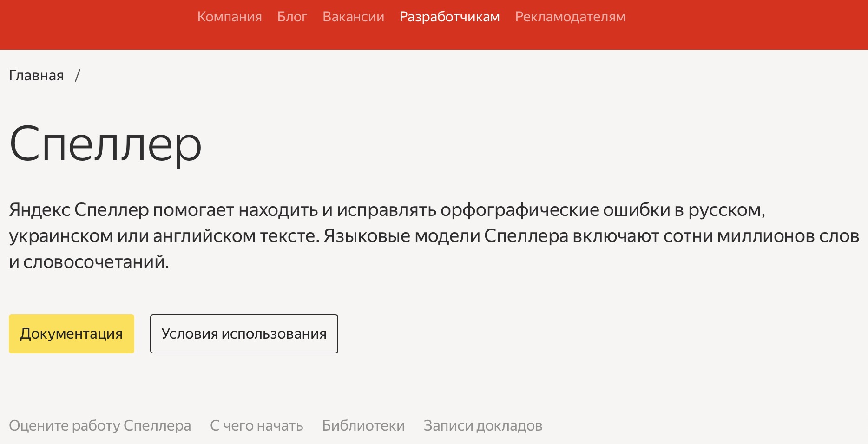This screenshot has height=444, width=868.
Task: Open the Библиотеки tab
Action: tap(363, 425)
